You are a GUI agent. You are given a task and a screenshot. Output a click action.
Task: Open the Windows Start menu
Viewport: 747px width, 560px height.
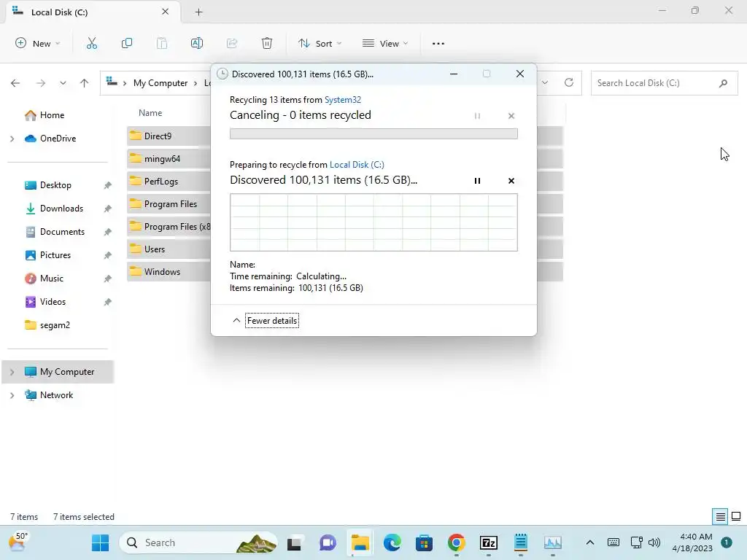pyautogui.click(x=101, y=542)
